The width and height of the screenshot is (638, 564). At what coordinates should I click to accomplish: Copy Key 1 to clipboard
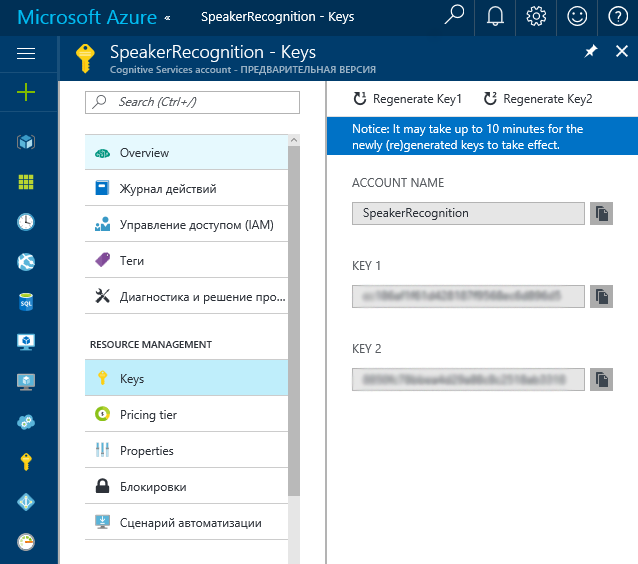click(x=601, y=296)
